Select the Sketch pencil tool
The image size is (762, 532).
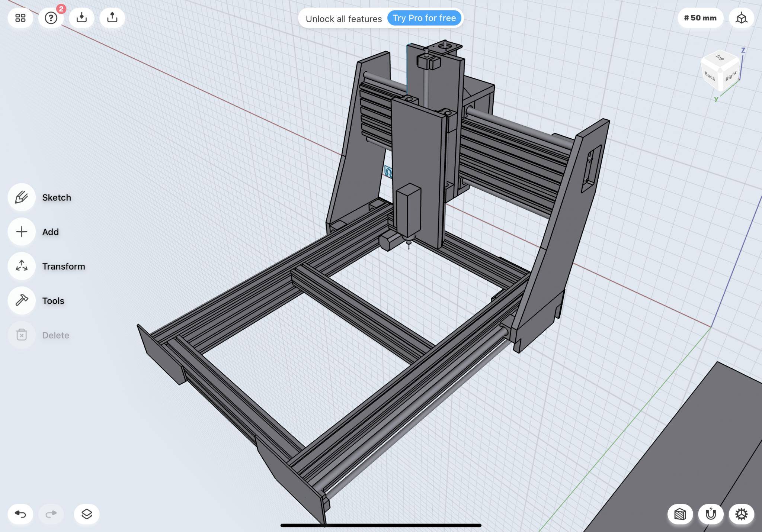pos(22,197)
